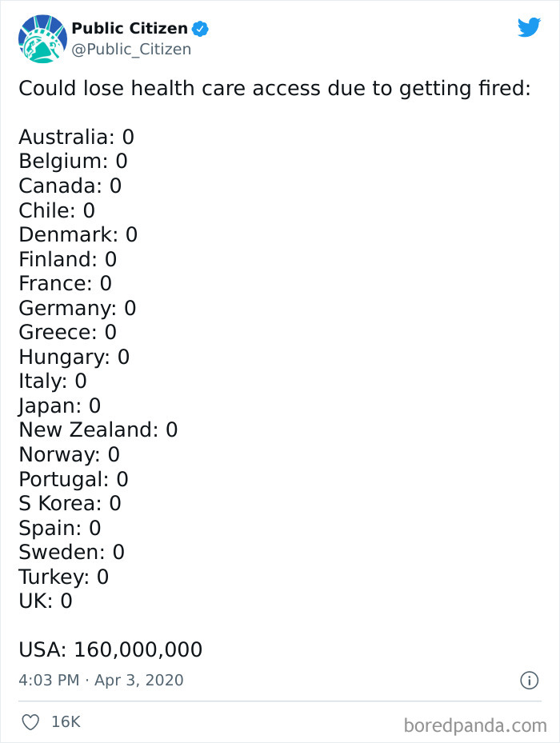Click the boredpanda.com watermark
The width and height of the screenshot is (560, 743).
coord(475,725)
